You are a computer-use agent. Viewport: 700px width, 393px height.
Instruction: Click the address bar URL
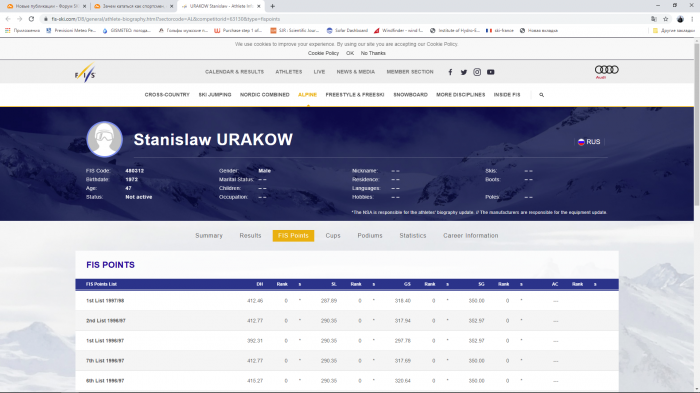165,19
